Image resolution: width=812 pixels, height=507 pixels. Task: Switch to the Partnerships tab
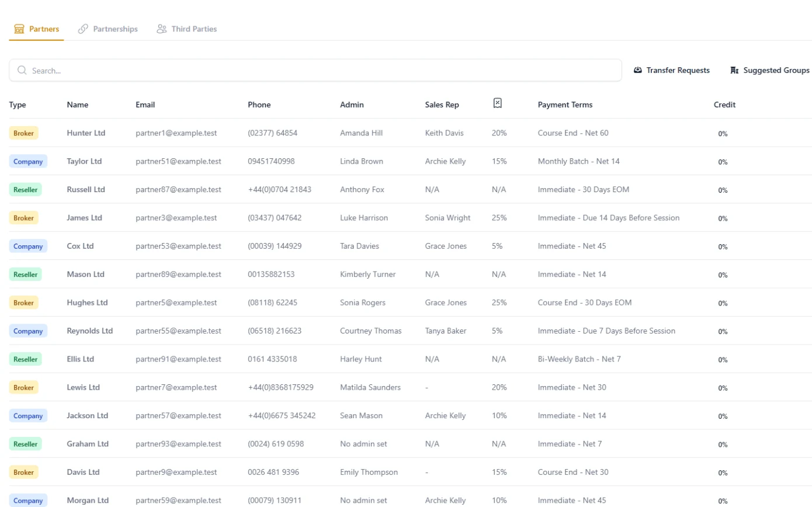[x=108, y=29]
